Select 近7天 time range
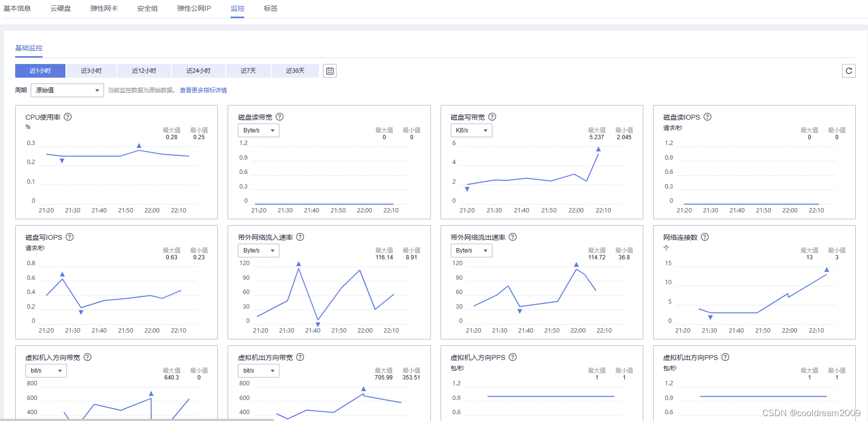868x421 pixels. pyautogui.click(x=248, y=71)
